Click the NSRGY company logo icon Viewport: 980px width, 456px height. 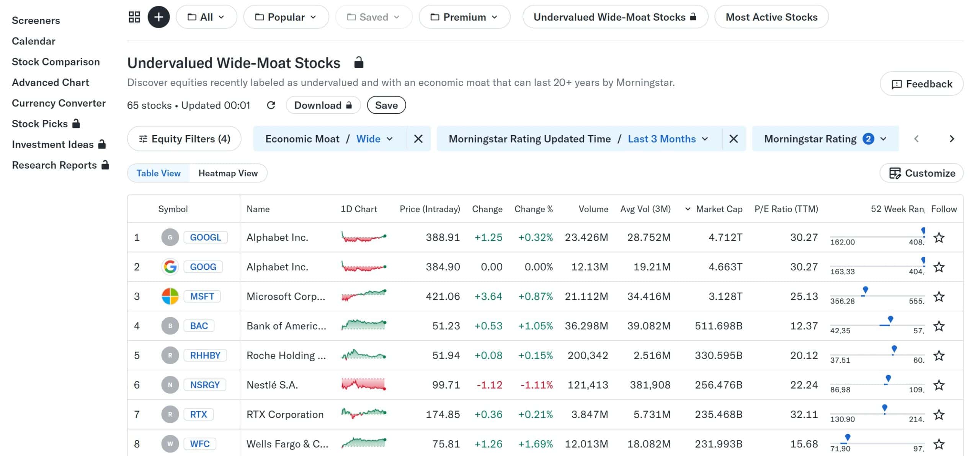[170, 385]
